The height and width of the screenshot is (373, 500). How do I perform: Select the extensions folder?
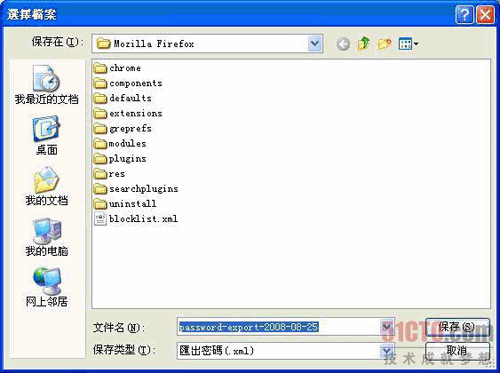[128, 113]
